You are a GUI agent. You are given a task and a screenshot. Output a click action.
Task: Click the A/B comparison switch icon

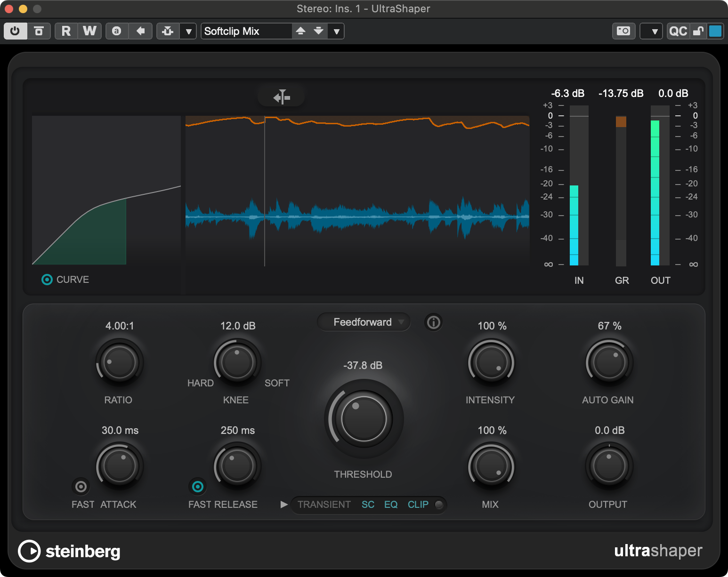tap(117, 31)
